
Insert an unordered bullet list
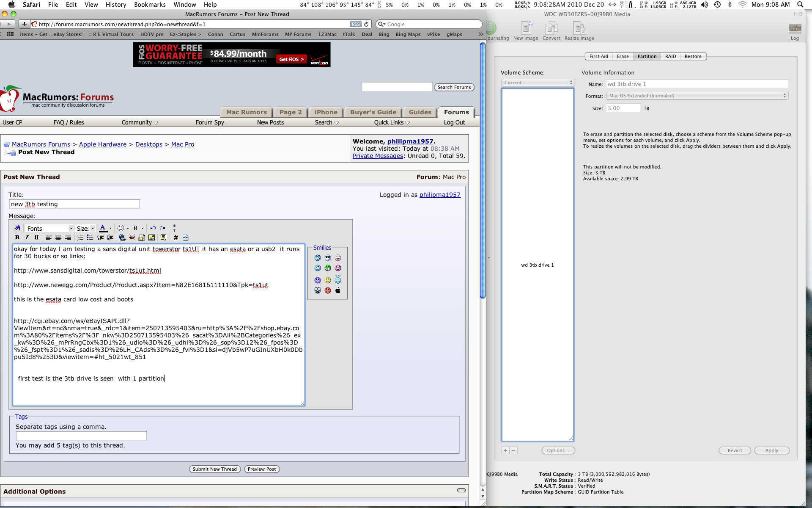click(90, 237)
